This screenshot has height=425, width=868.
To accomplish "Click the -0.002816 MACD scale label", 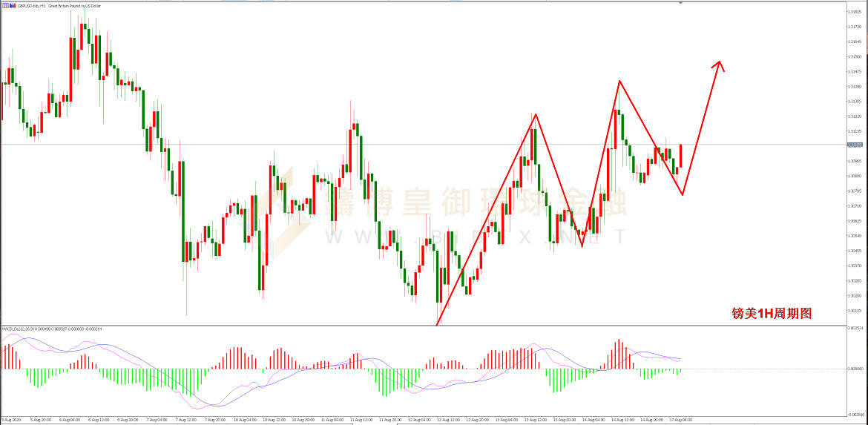I will point(855,415).
